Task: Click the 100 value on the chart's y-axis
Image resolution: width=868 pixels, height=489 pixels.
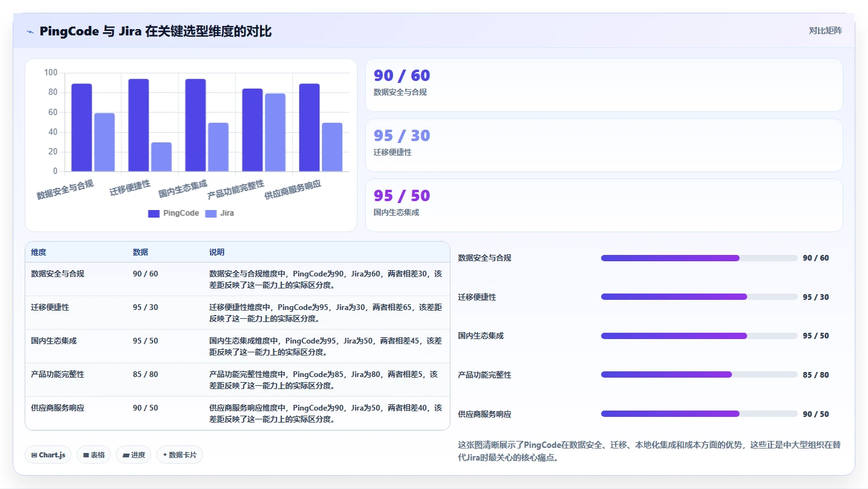Action: pyautogui.click(x=51, y=73)
